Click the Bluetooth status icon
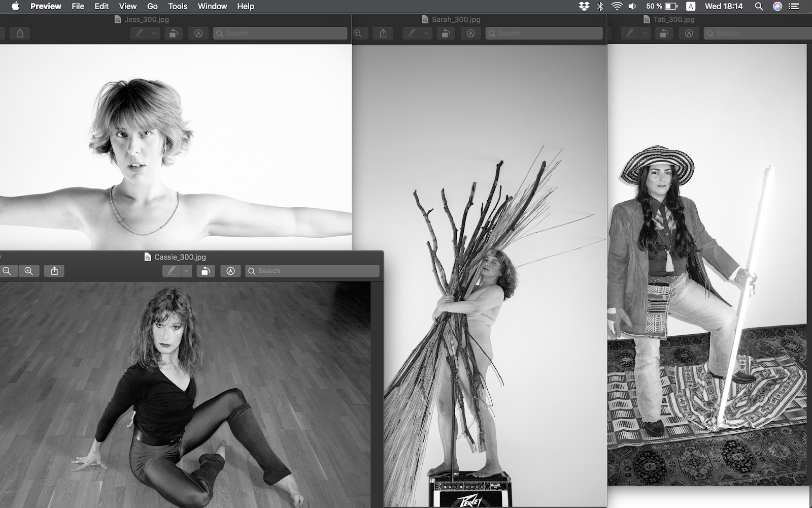The width and height of the screenshot is (812, 508). [x=600, y=6]
